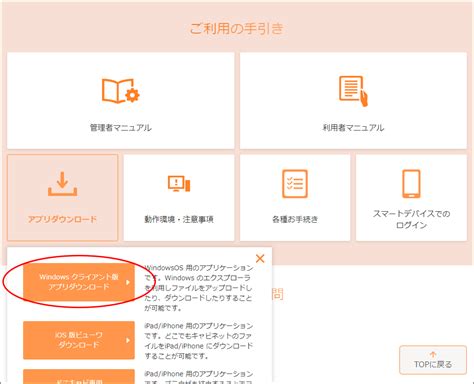Click the 動作環境・注意事項 label
474x384 pixels.
[179, 219]
